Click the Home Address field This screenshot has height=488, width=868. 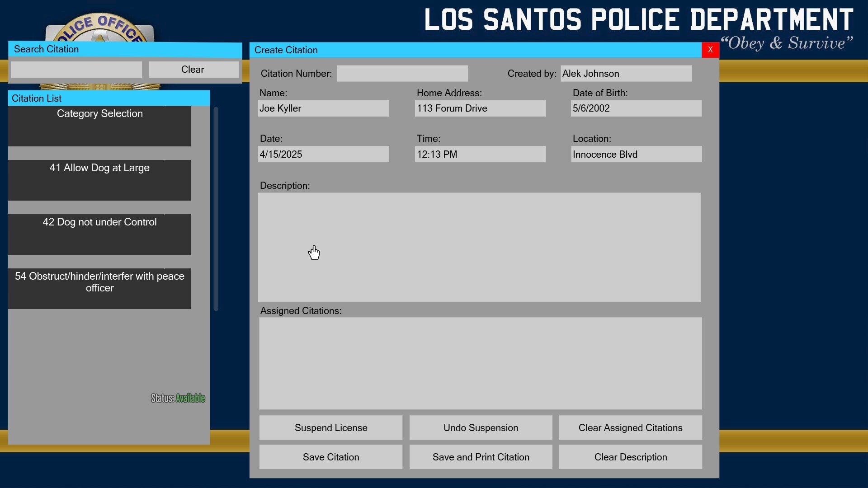(x=480, y=108)
